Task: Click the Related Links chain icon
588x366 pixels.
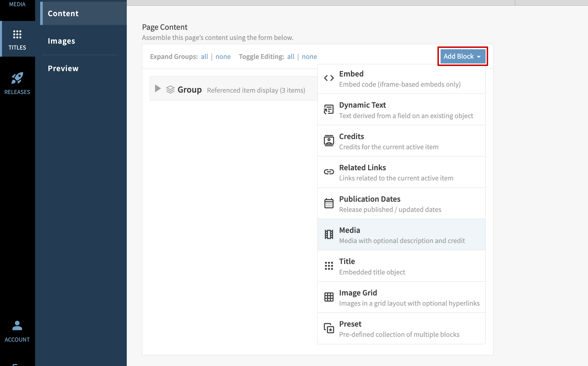Action: click(x=329, y=172)
